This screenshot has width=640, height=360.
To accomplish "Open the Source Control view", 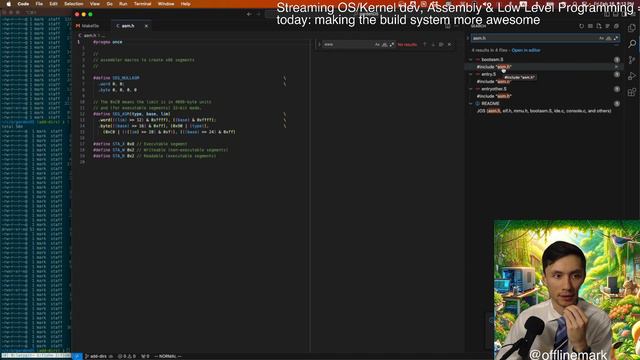I will 632,60.
